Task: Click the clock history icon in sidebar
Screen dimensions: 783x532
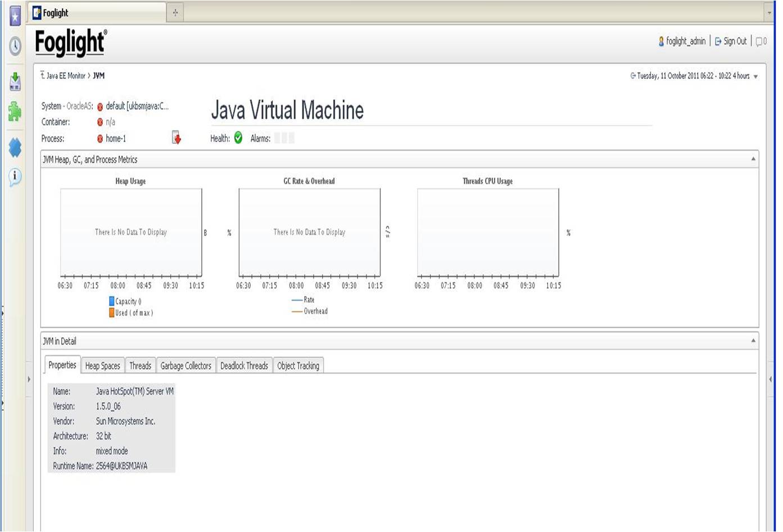Action: [x=15, y=46]
